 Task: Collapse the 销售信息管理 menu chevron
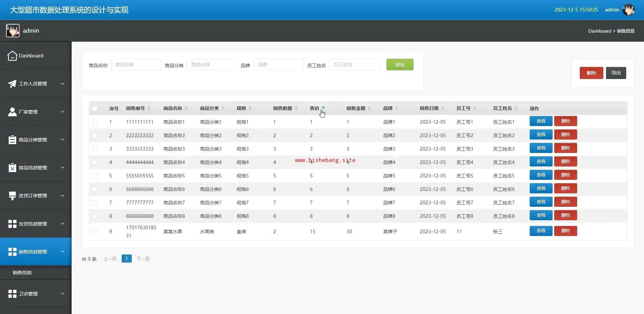(x=63, y=251)
